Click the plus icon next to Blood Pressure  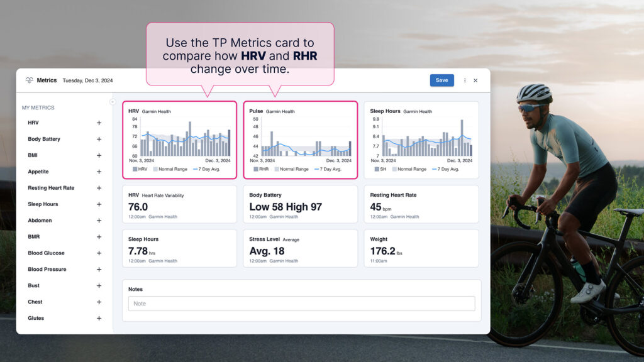[x=99, y=270]
